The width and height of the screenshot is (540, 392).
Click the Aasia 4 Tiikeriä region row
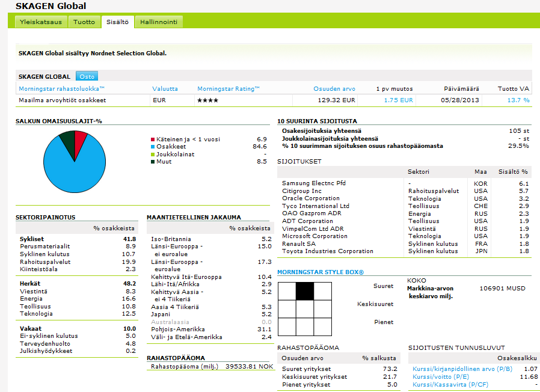coord(211,307)
